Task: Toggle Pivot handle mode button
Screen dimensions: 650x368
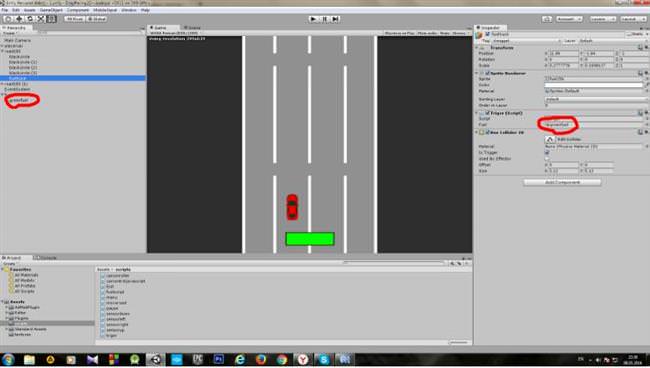Action: pyautogui.click(x=75, y=19)
